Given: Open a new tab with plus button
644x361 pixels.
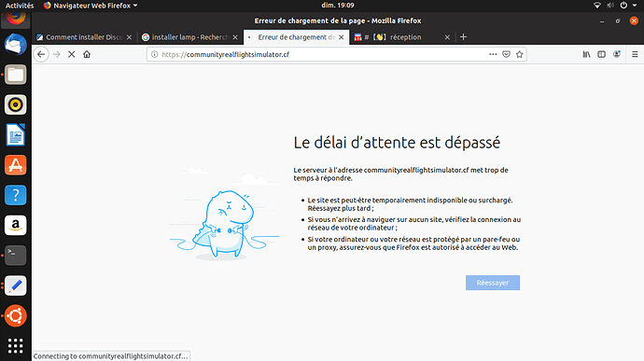Looking at the screenshot, I should pyautogui.click(x=463, y=37).
